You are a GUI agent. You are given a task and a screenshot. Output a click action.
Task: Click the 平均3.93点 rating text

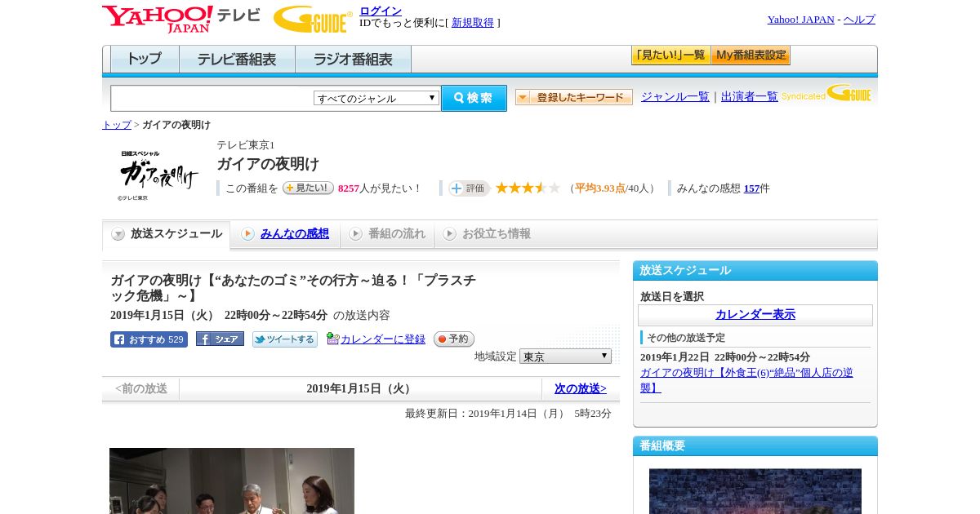point(600,188)
